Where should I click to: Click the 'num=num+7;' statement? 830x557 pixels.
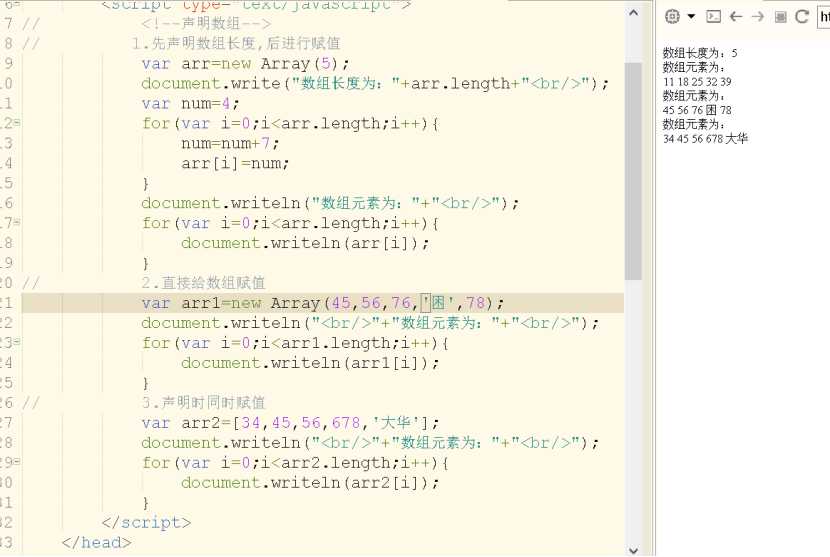[230, 143]
